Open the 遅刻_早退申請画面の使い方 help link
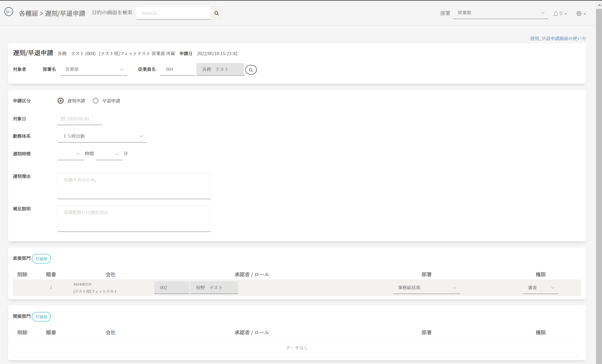 (558, 38)
